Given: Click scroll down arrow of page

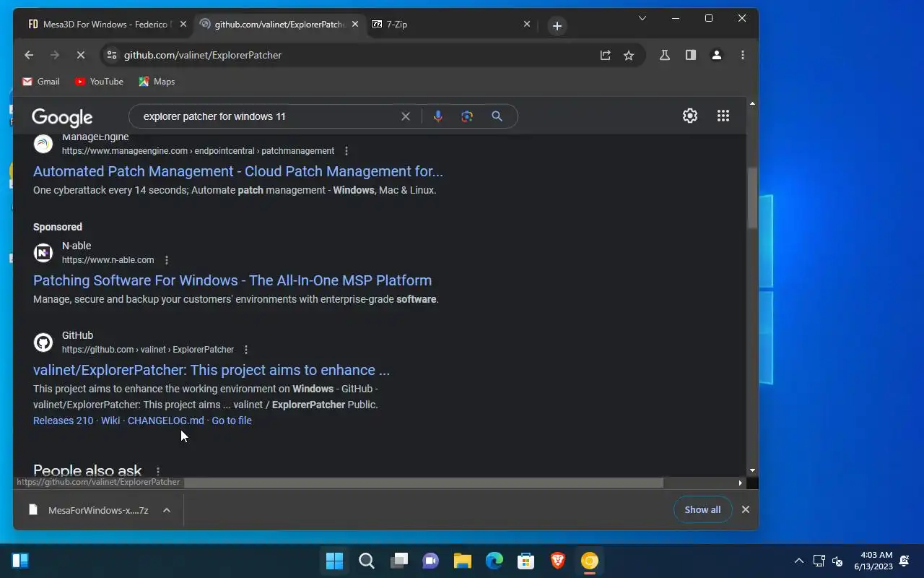Looking at the screenshot, I should (752, 470).
